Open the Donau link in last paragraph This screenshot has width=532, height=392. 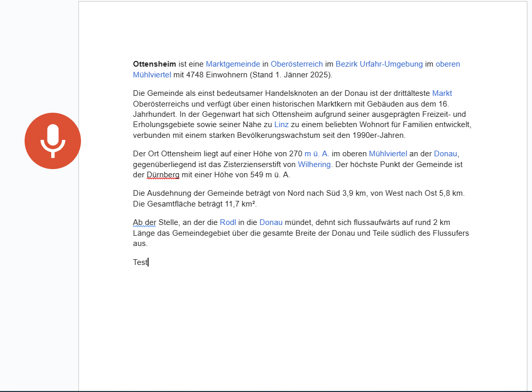(271, 222)
